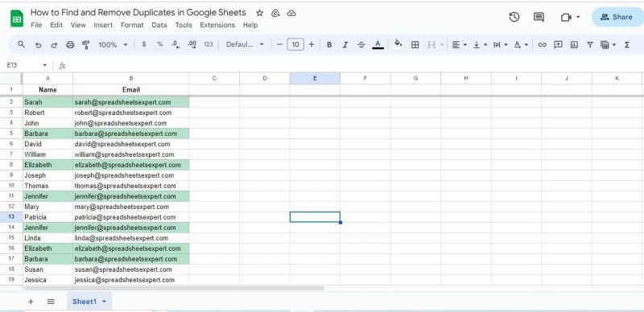Redo the last action
This screenshot has width=644, height=312.
(54, 45)
